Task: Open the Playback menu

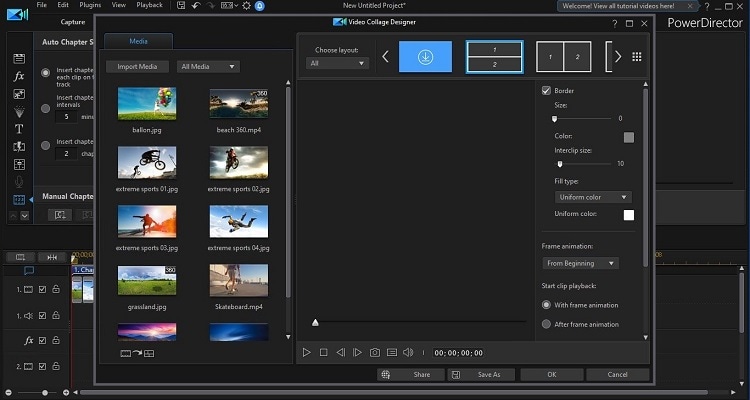Action: tap(149, 5)
